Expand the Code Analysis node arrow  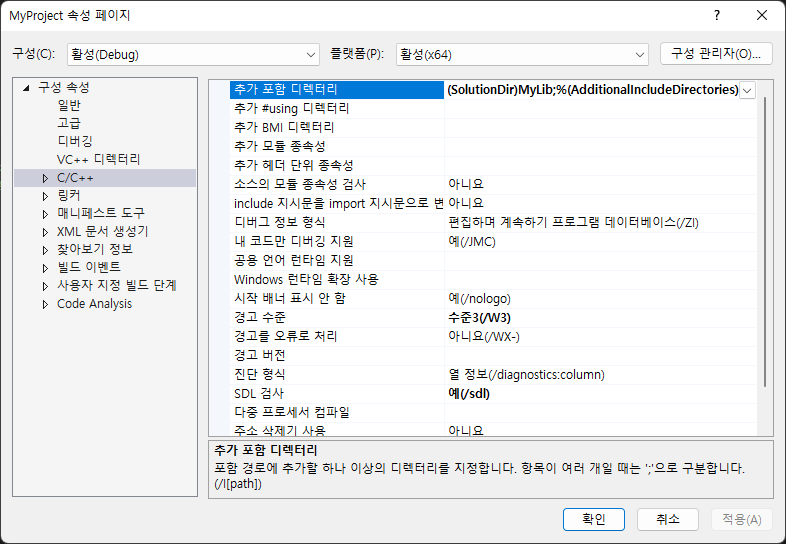point(45,304)
